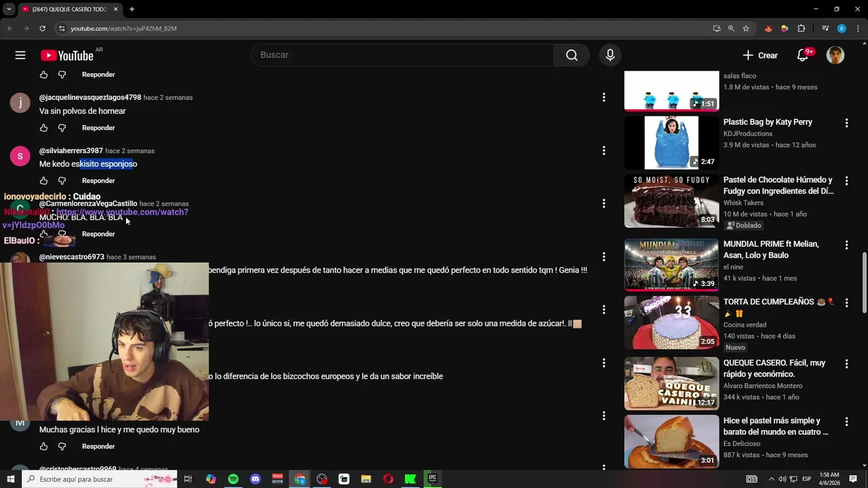Like jacquelinevasquezlagos4798's comment
Viewport: 868px width, 488px height.
pyautogui.click(x=43, y=128)
